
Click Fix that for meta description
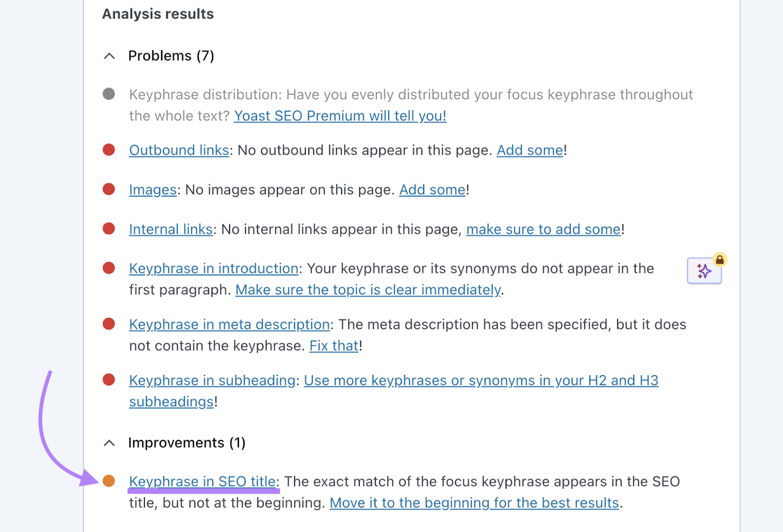point(333,346)
